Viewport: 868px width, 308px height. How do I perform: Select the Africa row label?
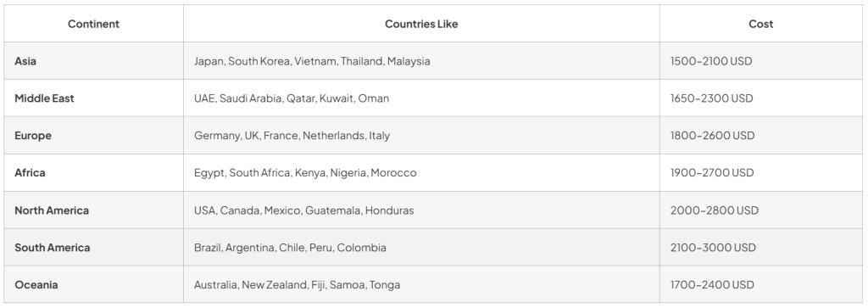click(30, 173)
